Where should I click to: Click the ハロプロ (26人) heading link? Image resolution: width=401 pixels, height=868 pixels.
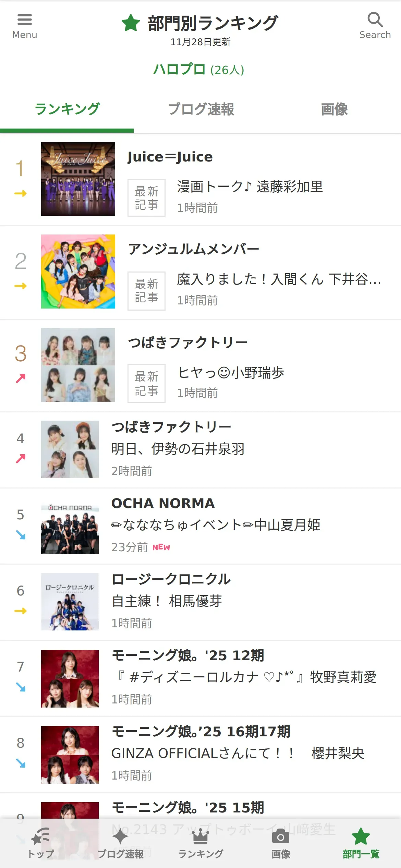(x=198, y=70)
